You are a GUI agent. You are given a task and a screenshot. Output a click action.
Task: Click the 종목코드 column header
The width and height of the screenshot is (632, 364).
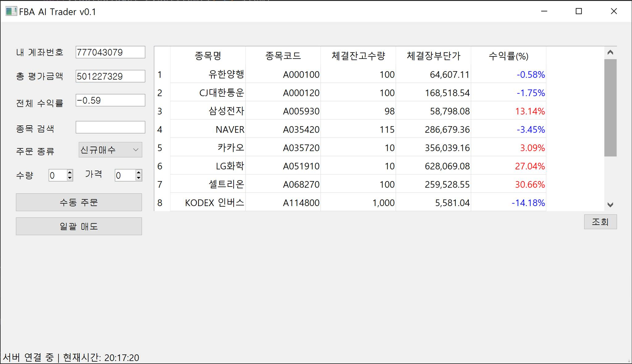(x=283, y=56)
